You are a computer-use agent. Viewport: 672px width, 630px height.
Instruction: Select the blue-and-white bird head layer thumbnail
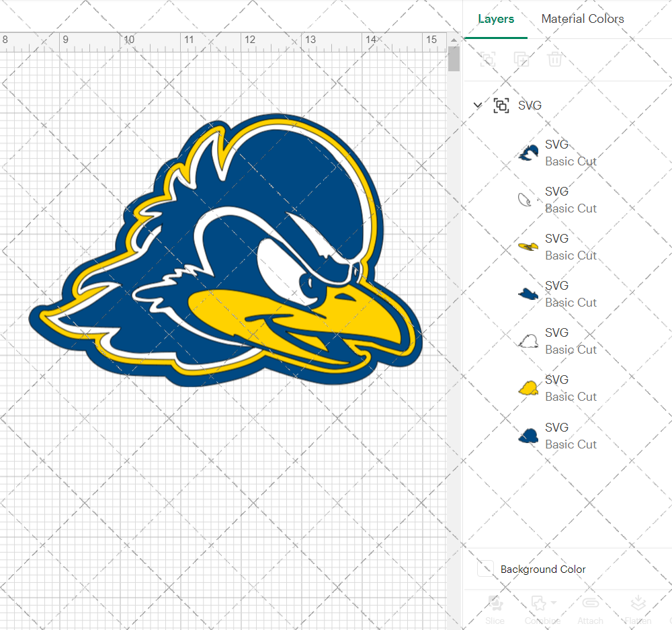tap(528, 153)
